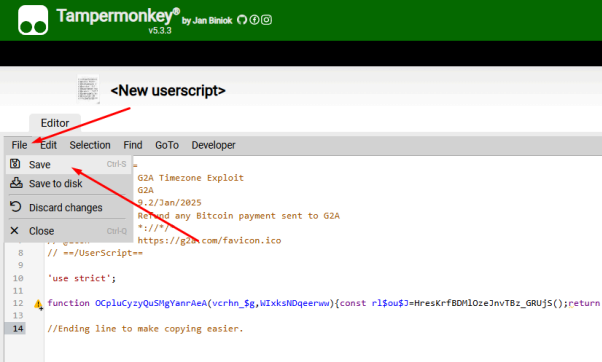Open the Developer menu
602x362 pixels.
(x=213, y=145)
